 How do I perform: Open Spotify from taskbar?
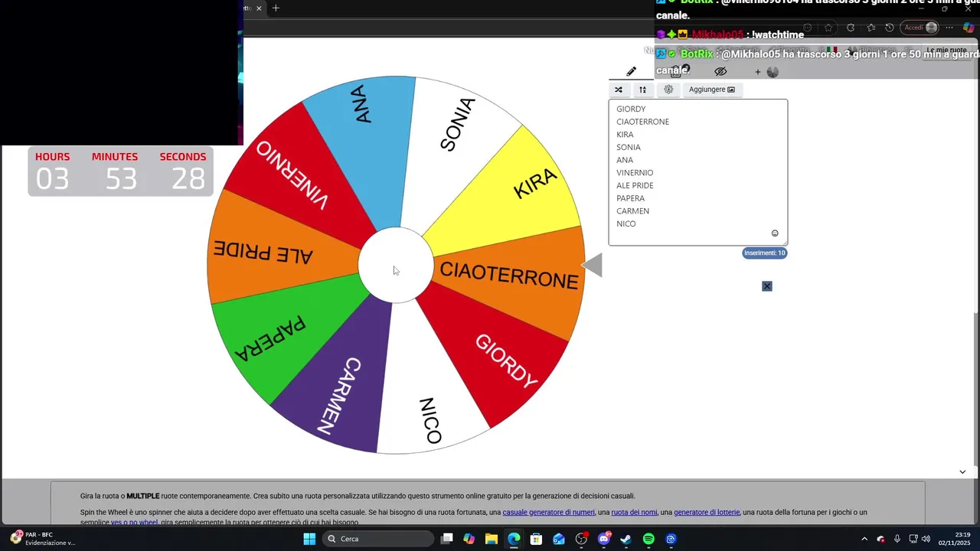[x=648, y=539]
